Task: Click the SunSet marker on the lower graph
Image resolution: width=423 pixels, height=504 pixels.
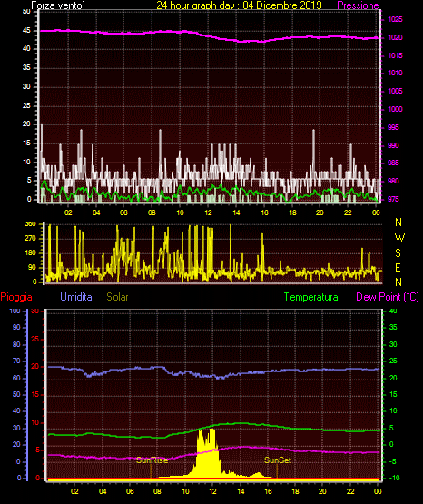Action: click(278, 460)
